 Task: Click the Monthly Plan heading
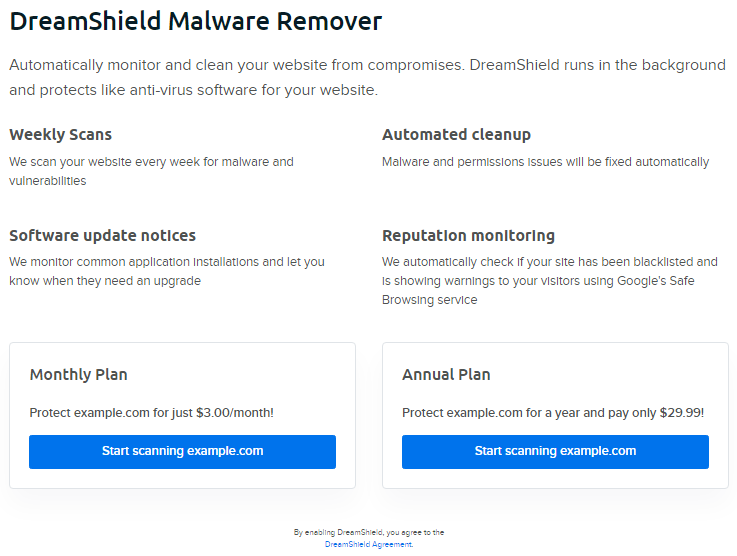pos(79,375)
